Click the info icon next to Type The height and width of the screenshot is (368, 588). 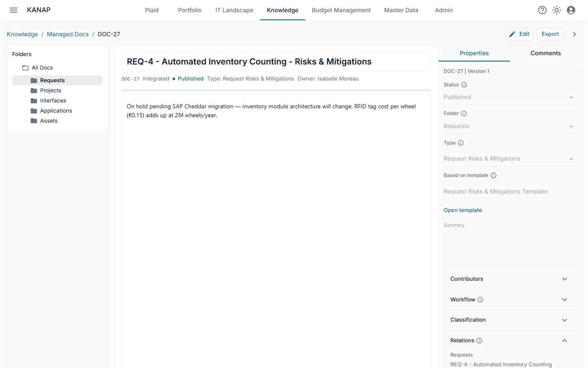[461, 143]
